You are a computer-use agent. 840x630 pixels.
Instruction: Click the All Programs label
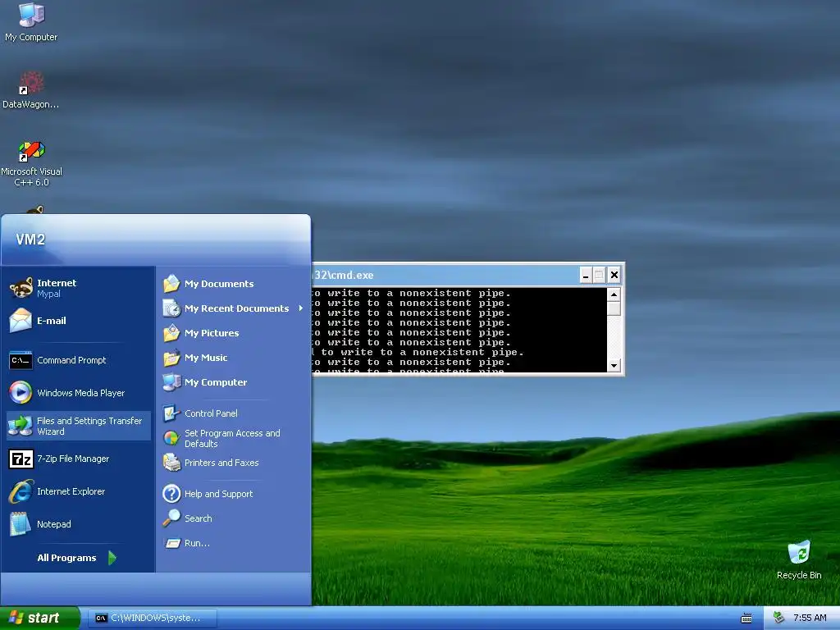66,558
